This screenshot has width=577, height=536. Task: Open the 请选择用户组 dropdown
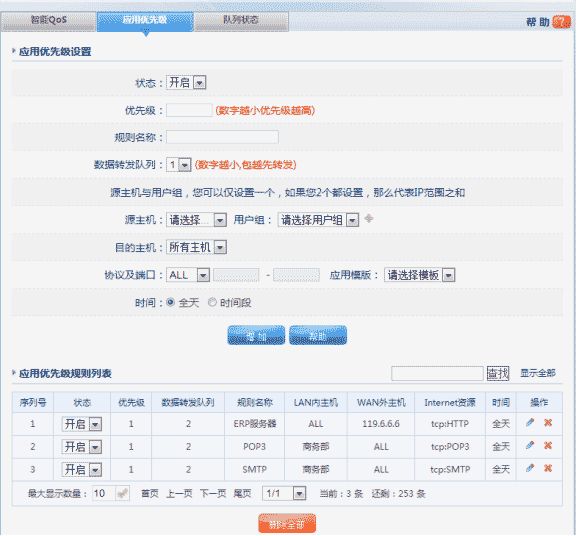(318, 220)
